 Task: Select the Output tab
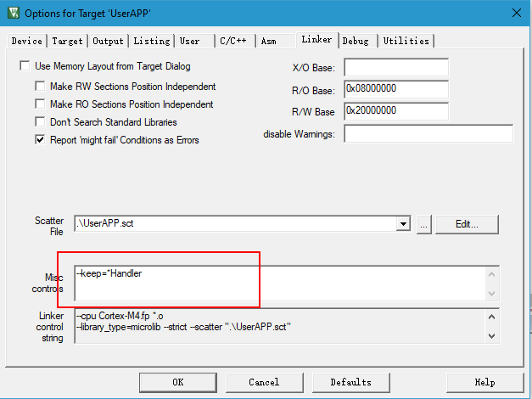tap(109, 41)
